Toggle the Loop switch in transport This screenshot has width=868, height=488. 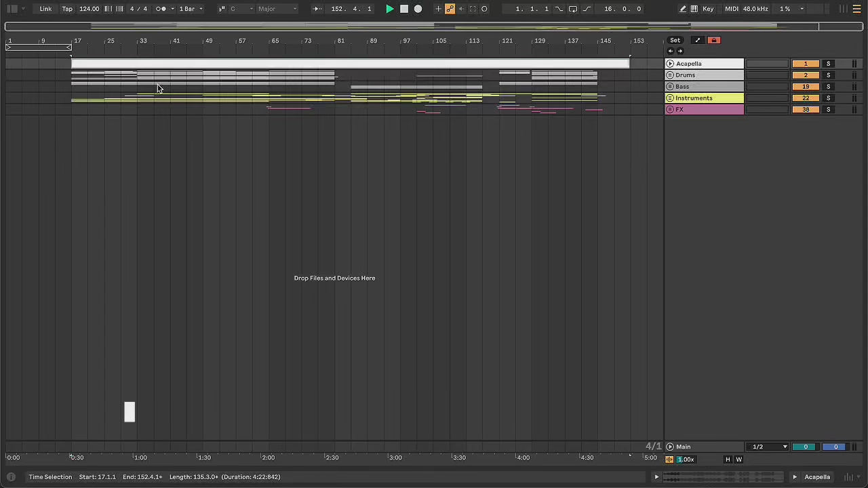pos(573,9)
